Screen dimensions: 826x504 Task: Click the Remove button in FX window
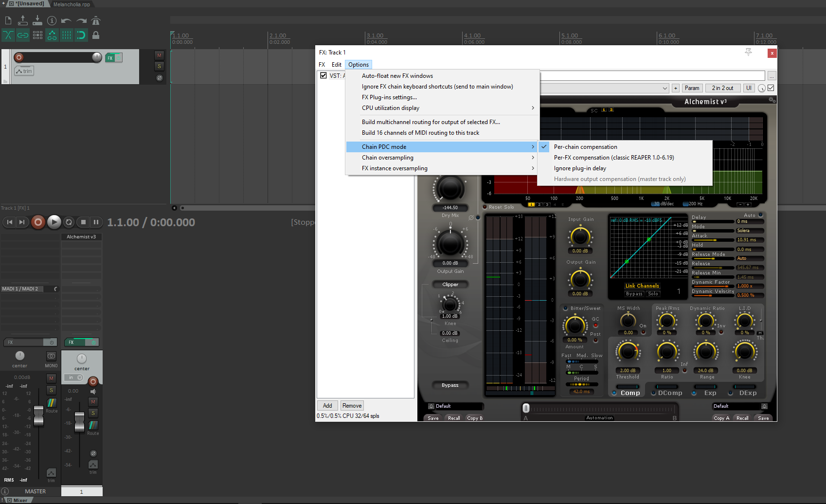[352, 406]
